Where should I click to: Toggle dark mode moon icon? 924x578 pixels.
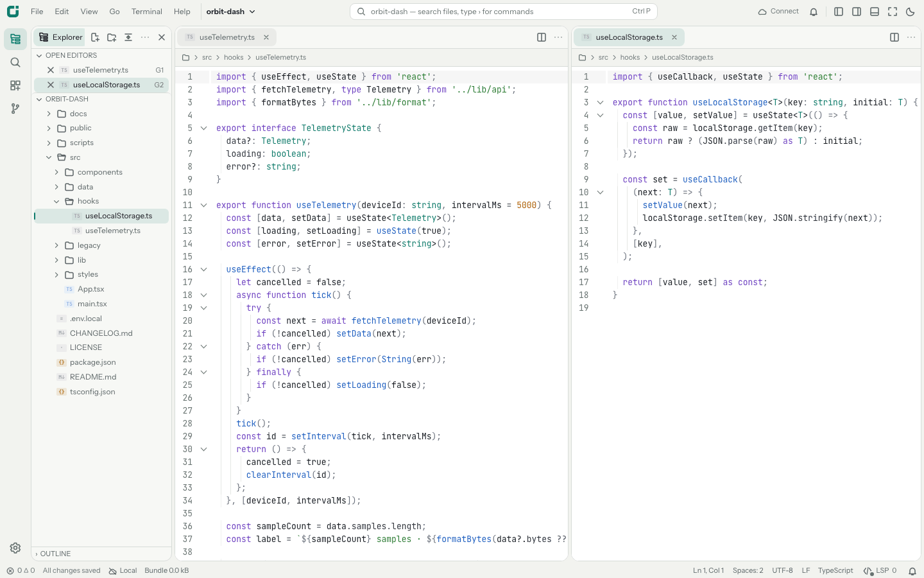(911, 12)
